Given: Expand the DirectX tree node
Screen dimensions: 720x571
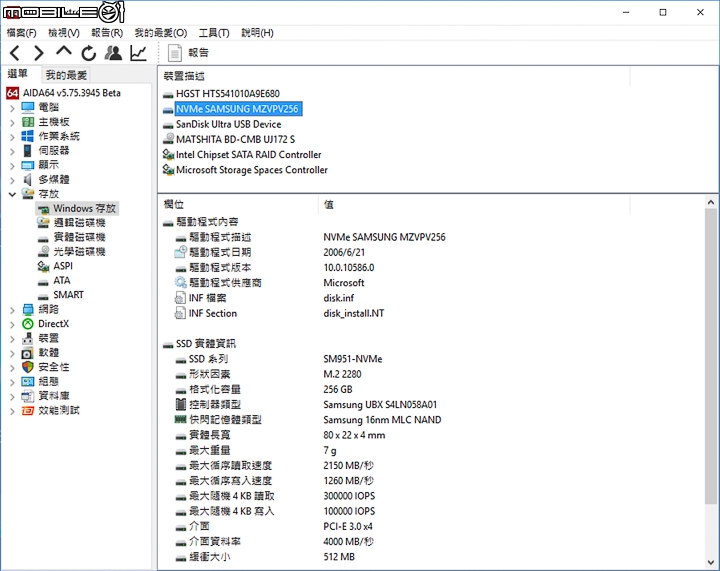Looking at the screenshot, I should click(x=12, y=325).
